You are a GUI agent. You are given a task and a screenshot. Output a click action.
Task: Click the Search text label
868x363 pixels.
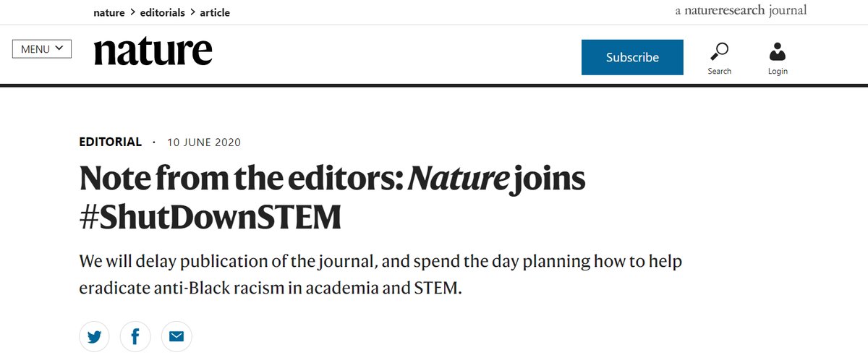pyautogui.click(x=719, y=71)
